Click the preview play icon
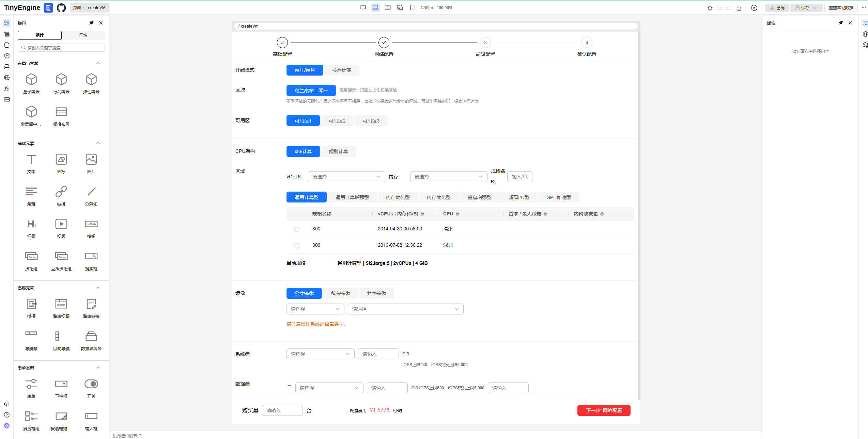This screenshot has width=868, height=439. coord(754,7)
